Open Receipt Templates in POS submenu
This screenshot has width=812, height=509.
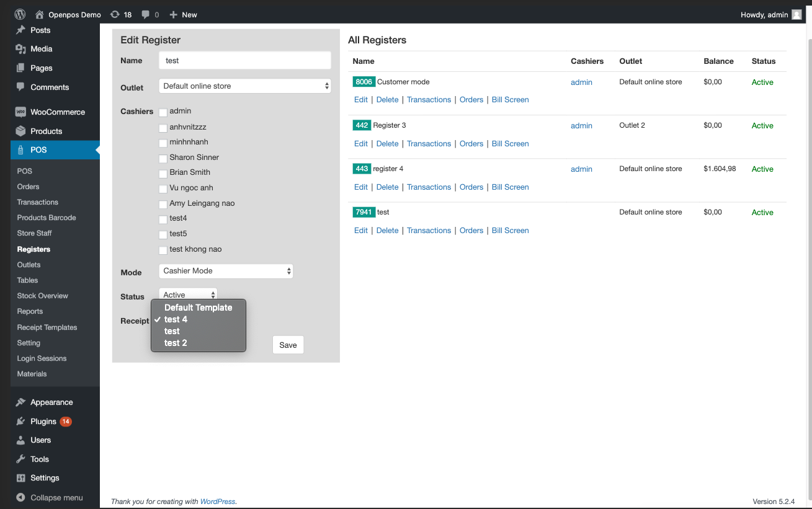(x=47, y=327)
